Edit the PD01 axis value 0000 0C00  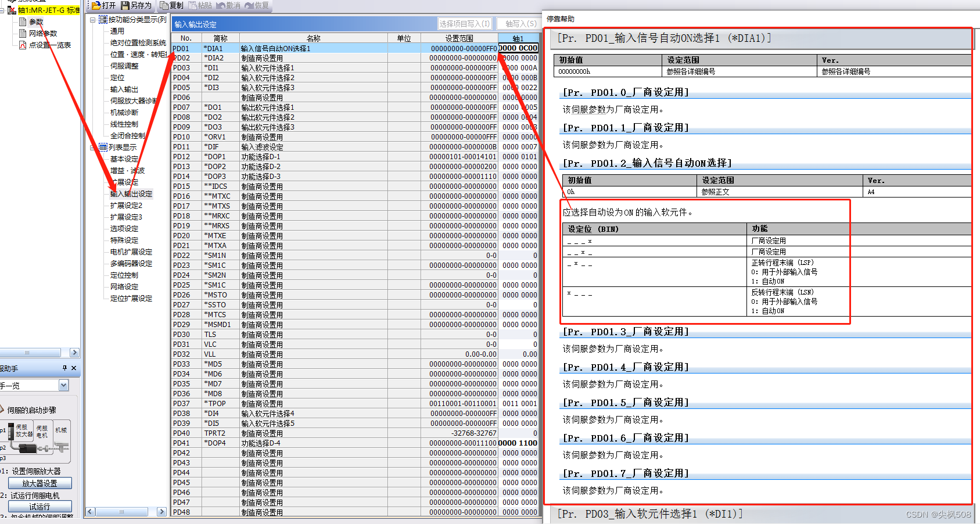click(x=518, y=48)
